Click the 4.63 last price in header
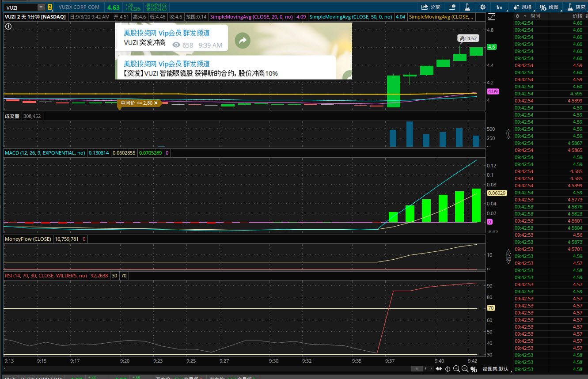The image size is (588, 379). tap(114, 8)
